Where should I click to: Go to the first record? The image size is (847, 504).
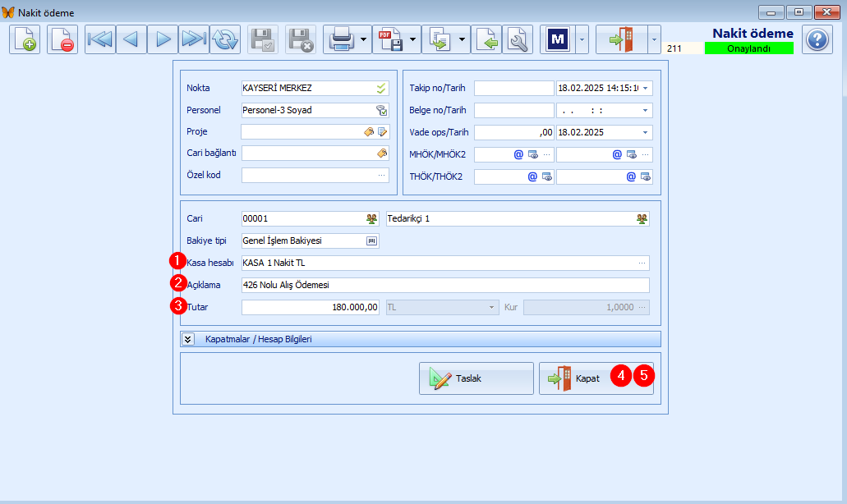pyautogui.click(x=99, y=39)
